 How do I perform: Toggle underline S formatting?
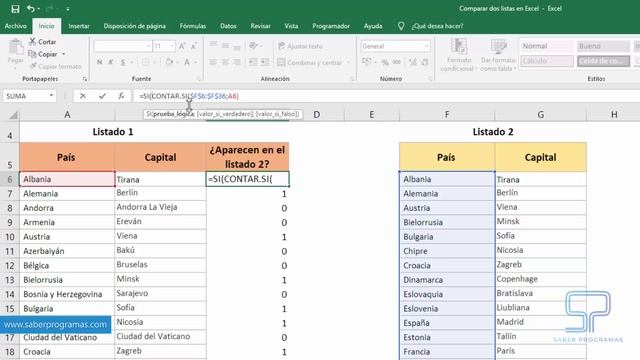pos(123,62)
